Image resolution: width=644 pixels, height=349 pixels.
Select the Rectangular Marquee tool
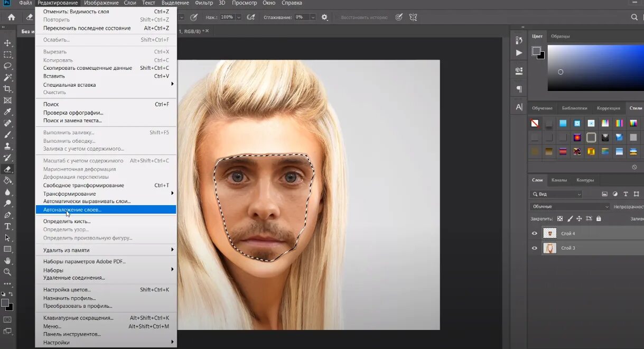click(7, 54)
